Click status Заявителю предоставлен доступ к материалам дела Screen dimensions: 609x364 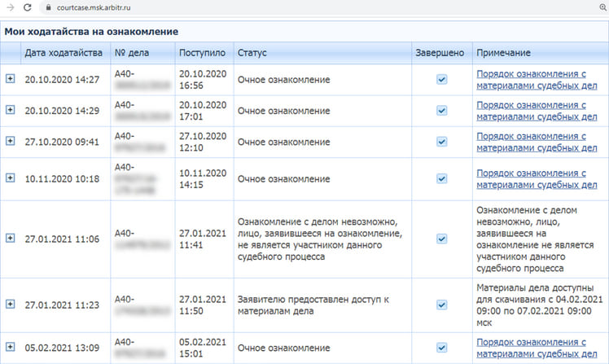pos(313,305)
